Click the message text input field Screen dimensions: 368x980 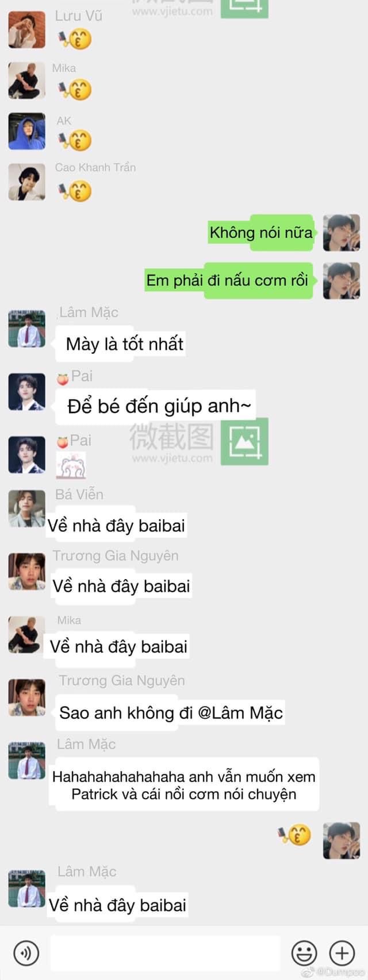coord(165,953)
